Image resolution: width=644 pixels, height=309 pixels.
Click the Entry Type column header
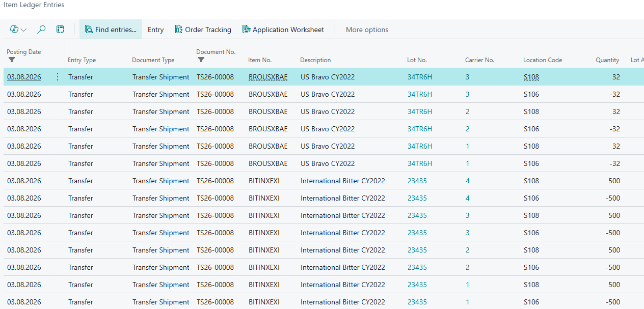pos(82,60)
